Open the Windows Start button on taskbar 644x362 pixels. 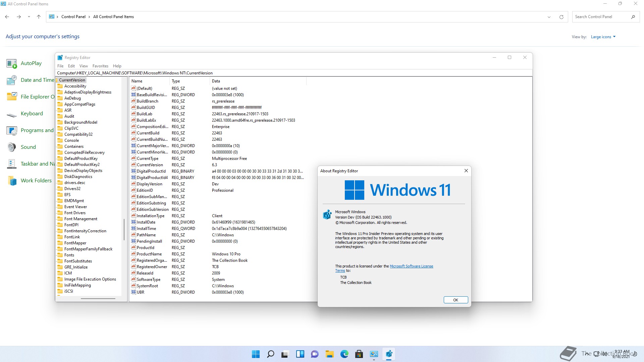click(x=256, y=354)
